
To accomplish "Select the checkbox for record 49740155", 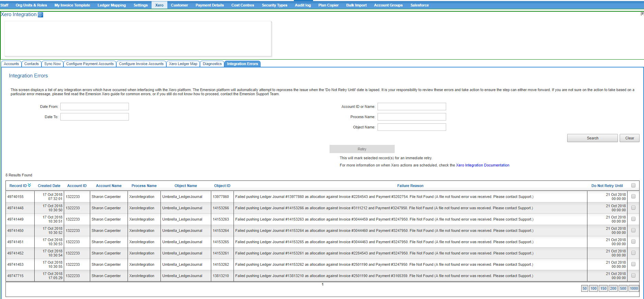I will pos(633,197).
